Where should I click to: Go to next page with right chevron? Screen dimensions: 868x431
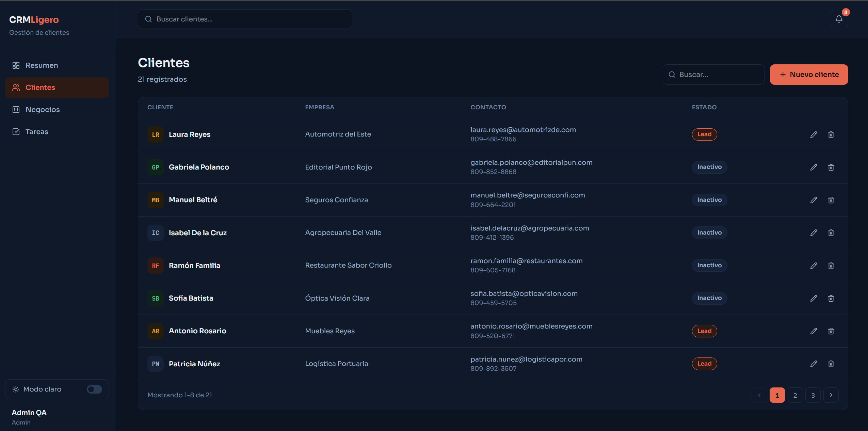[x=831, y=395]
